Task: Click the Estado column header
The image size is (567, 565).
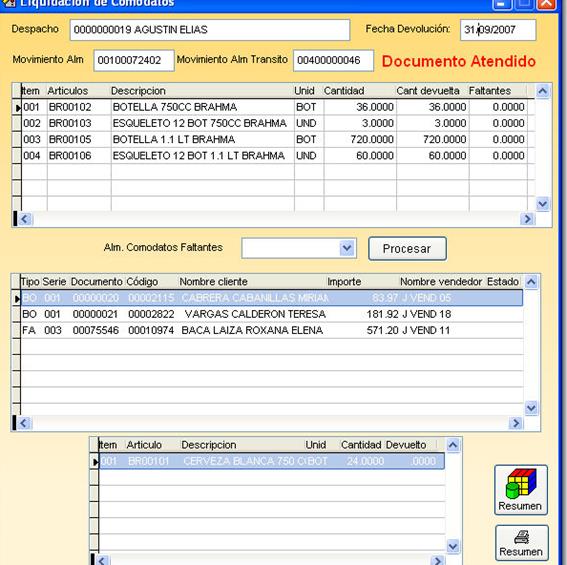Action: pos(503,282)
